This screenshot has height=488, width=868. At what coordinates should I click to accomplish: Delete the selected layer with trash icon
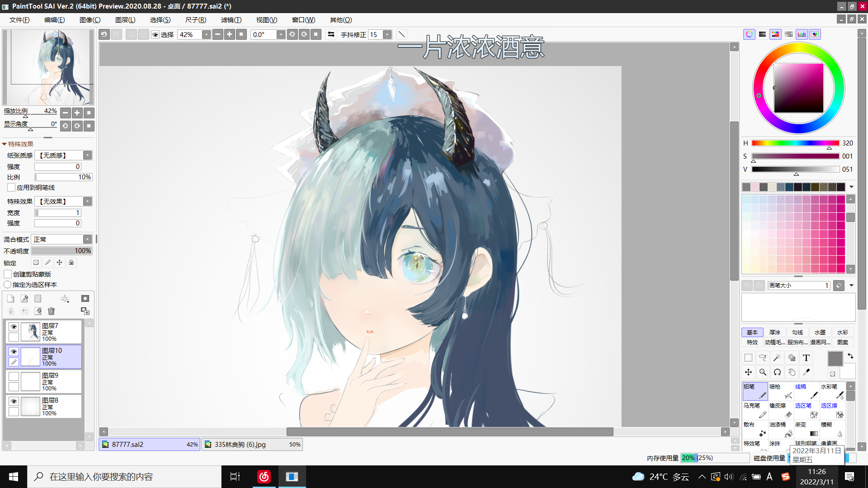tap(51, 311)
